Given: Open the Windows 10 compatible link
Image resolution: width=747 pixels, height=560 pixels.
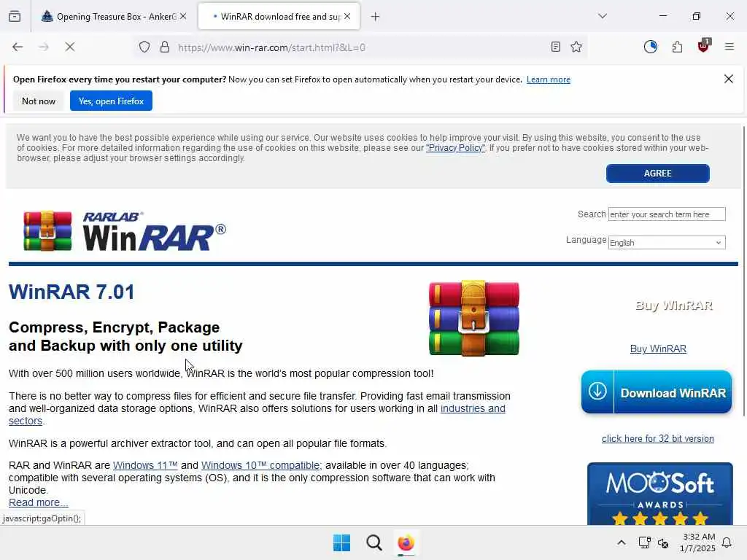Looking at the screenshot, I should pyautogui.click(x=262, y=465).
